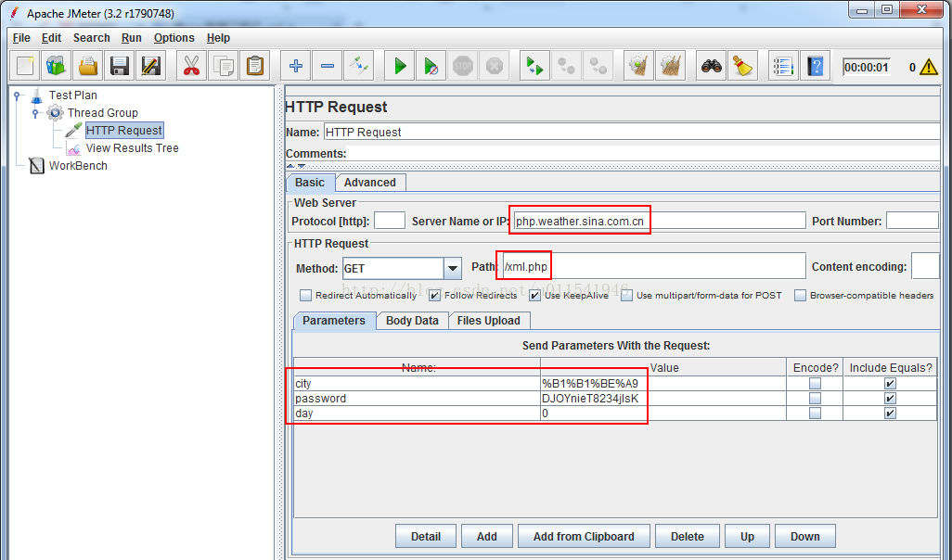Image resolution: width=952 pixels, height=560 pixels.
Task: Open the Method GET dropdown
Action: (452, 268)
